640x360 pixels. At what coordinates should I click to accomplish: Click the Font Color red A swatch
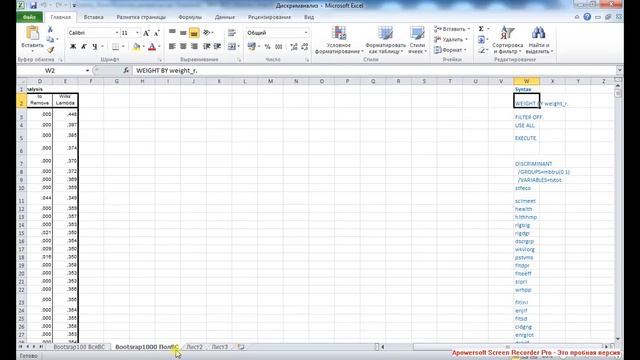(152, 47)
